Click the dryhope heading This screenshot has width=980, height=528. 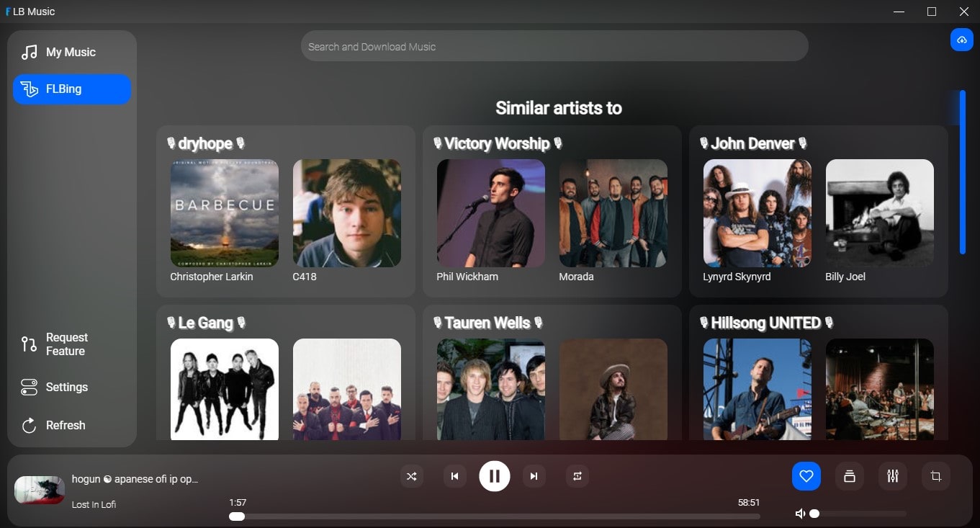[205, 143]
